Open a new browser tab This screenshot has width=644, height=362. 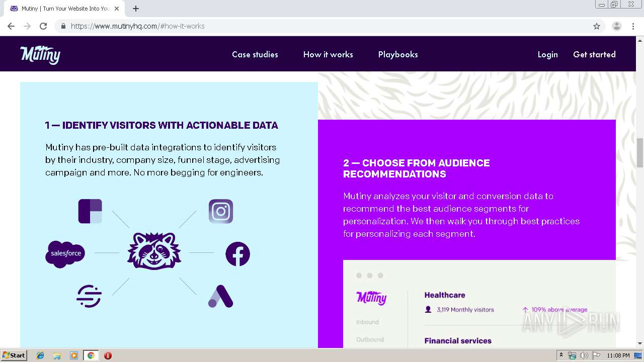[136, 9]
